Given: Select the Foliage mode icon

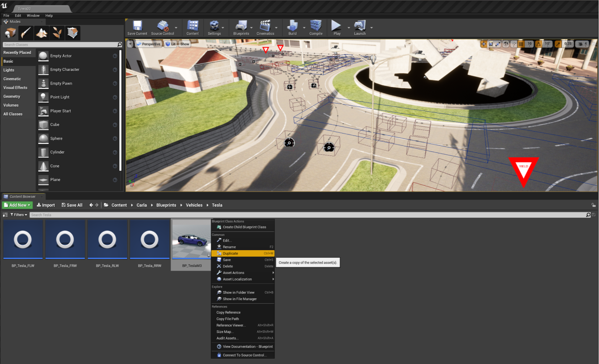Looking at the screenshot, I should (x=57, y=33).
